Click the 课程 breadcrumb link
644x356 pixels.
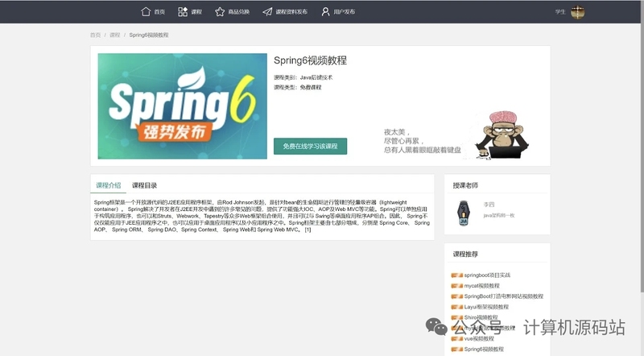114,35
